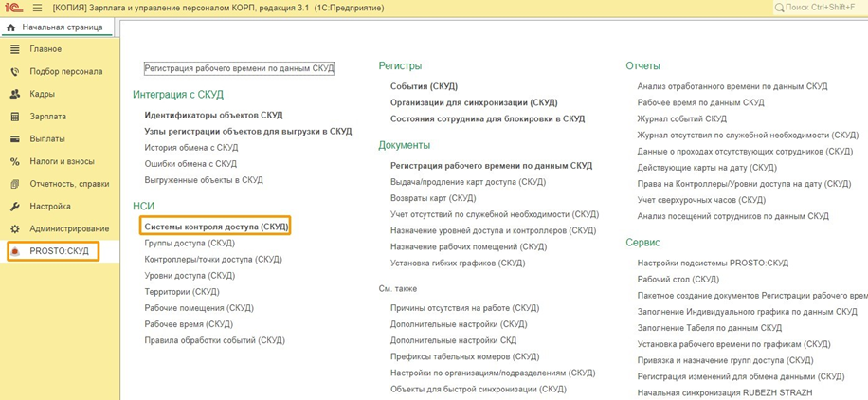Switch to the Начальная страница tab
The width and height of the screenshot is (868, 400).
click(63, 27)
